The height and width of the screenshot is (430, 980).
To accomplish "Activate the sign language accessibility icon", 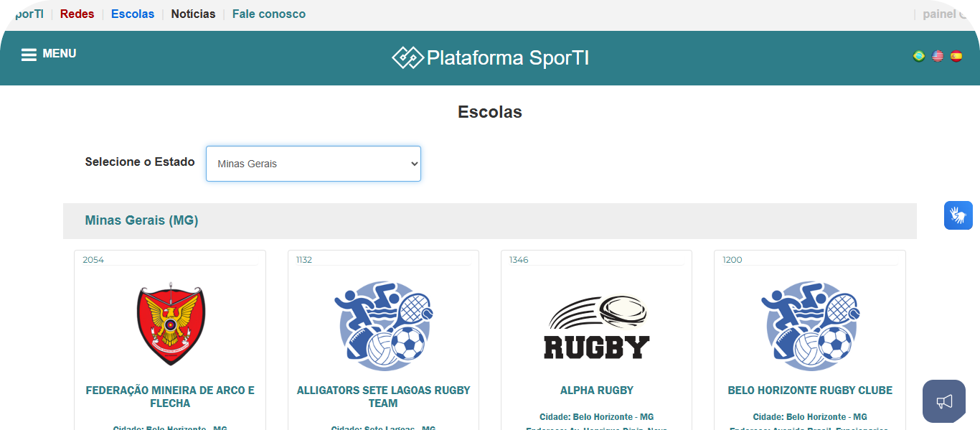I will pos(958,215).
